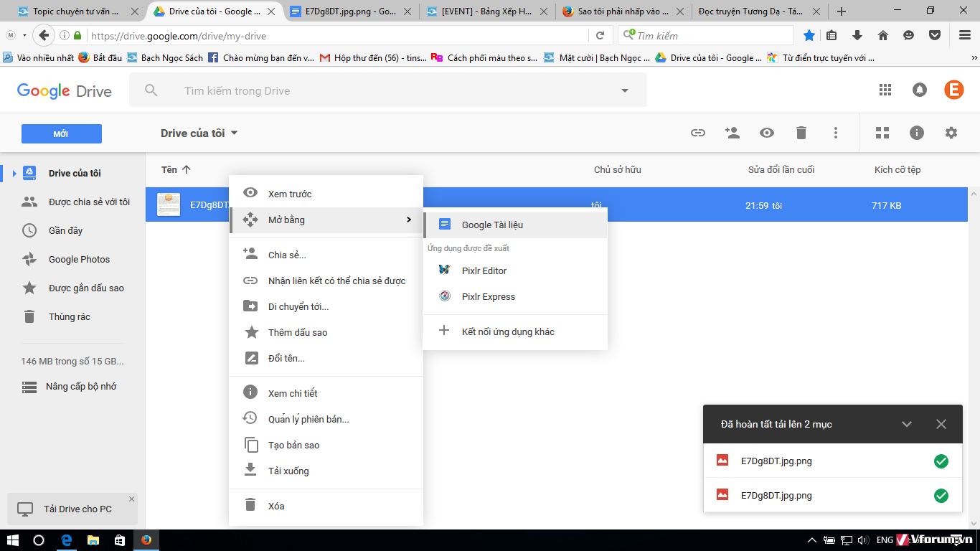
Task: Open the more actions three-dot icon
Action: point(836,133)
